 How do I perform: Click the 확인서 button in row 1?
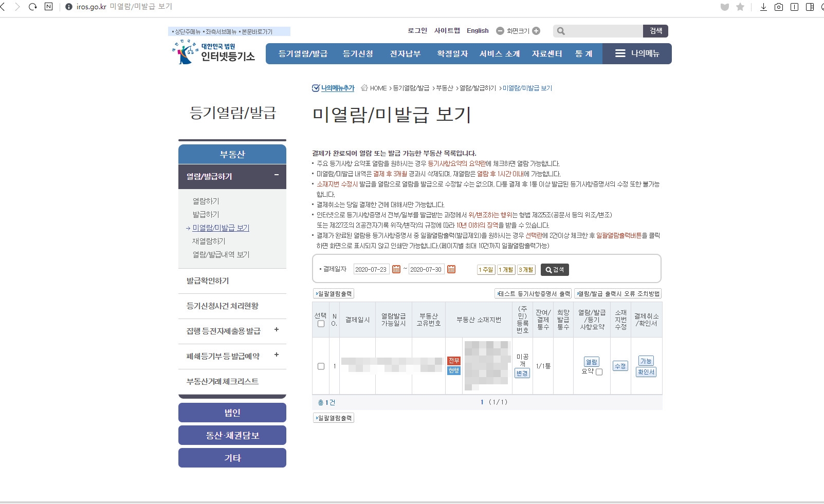point(646,372)
